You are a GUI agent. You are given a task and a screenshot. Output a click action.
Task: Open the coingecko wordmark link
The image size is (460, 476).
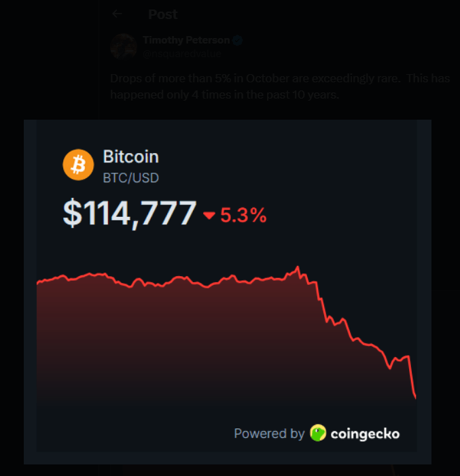click(x=365, y=433)
